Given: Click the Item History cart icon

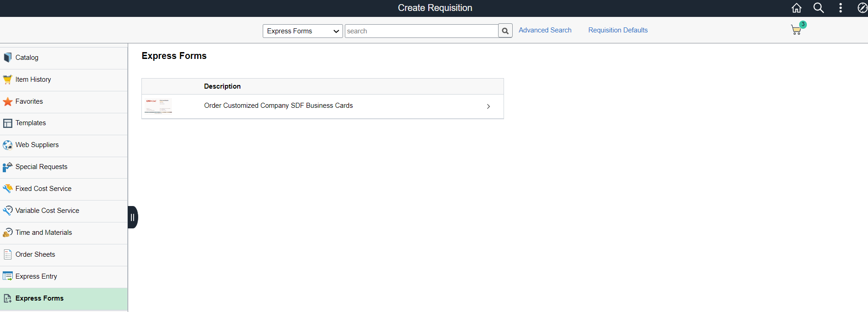Looking at the screenshot, I should click(x=8, y=79).
